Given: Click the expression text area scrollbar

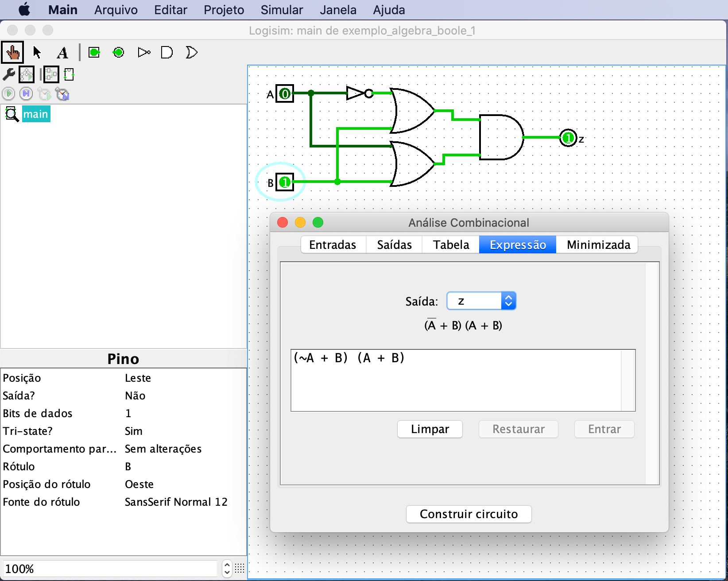Looking at the screenshot, I should (x=628, y=380).
